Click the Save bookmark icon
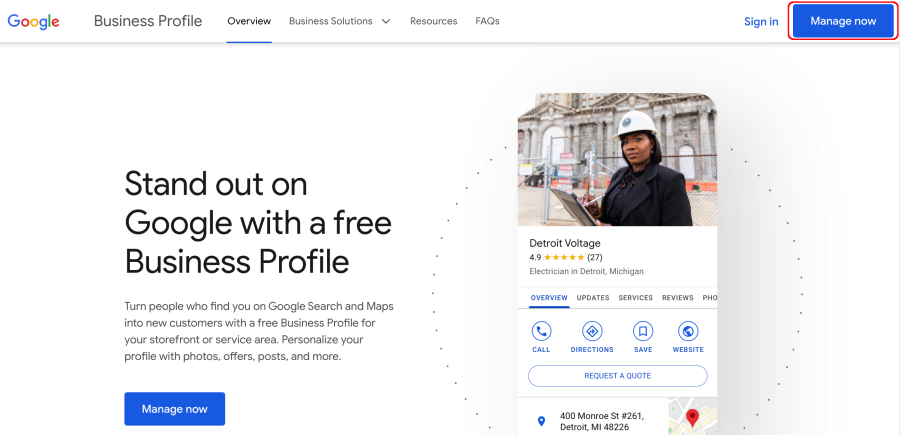 tap(643, 331)
